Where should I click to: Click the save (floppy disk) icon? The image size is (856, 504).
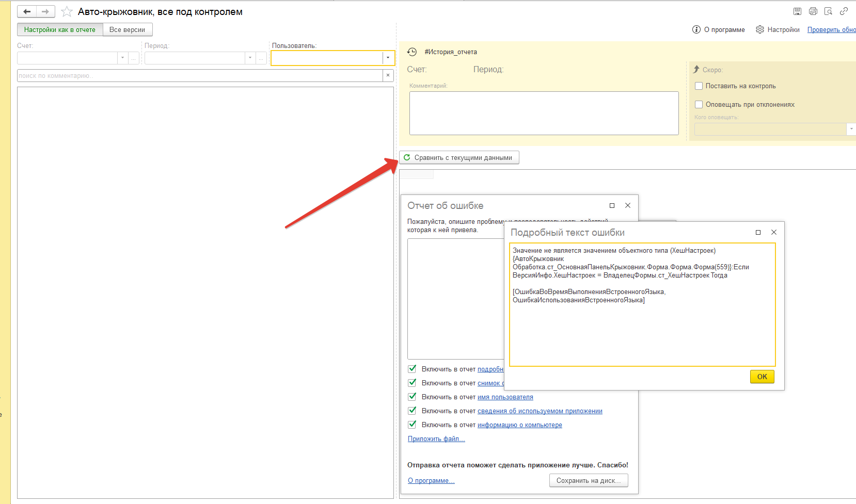(797, 11)
